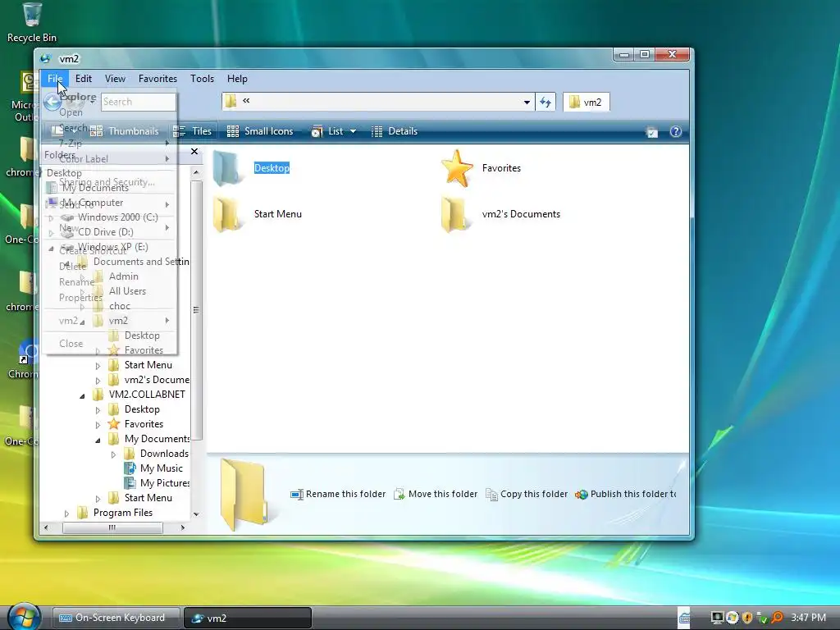840x630 pixels.
Task: Select My Pictures in folder tree
Action: tap(164, 482)
